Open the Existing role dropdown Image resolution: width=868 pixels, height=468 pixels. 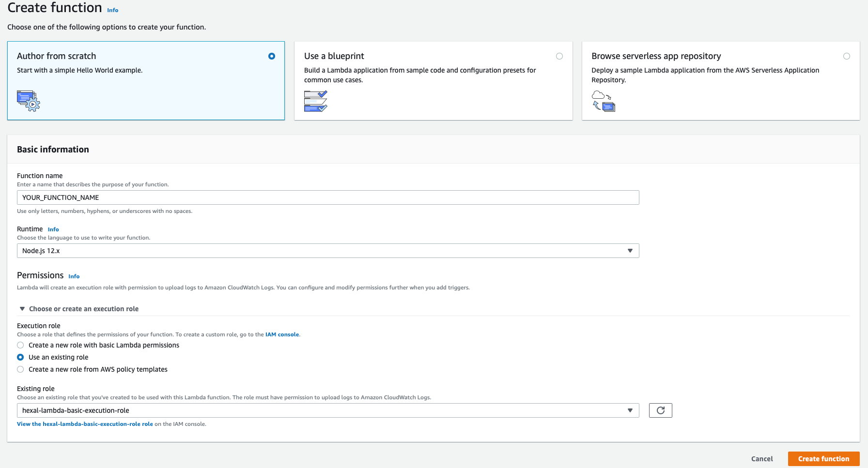[x=328, y=410]
